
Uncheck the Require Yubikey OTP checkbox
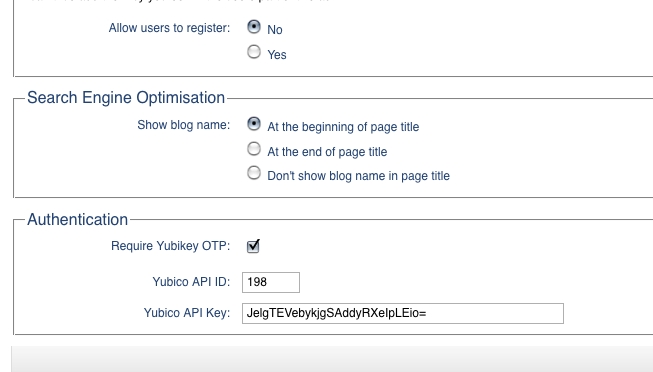(x=253, y=246)
